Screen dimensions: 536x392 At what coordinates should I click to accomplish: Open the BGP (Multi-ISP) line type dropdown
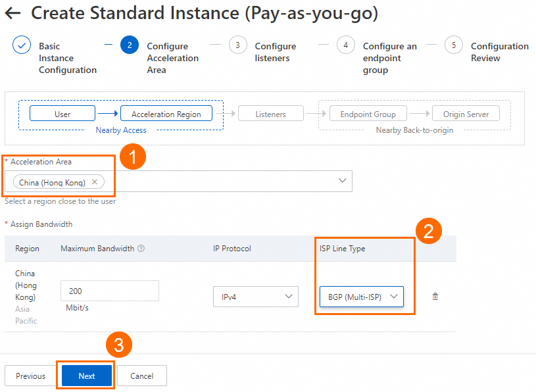361,297
